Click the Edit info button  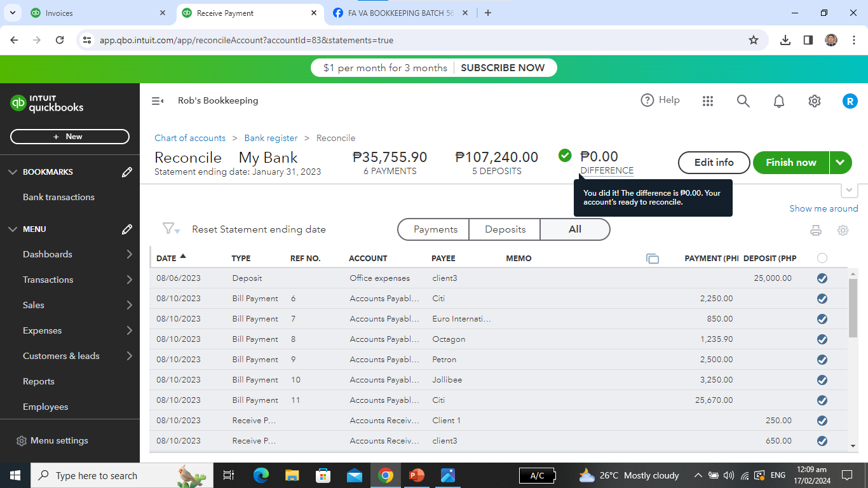(x=714, y=163)
